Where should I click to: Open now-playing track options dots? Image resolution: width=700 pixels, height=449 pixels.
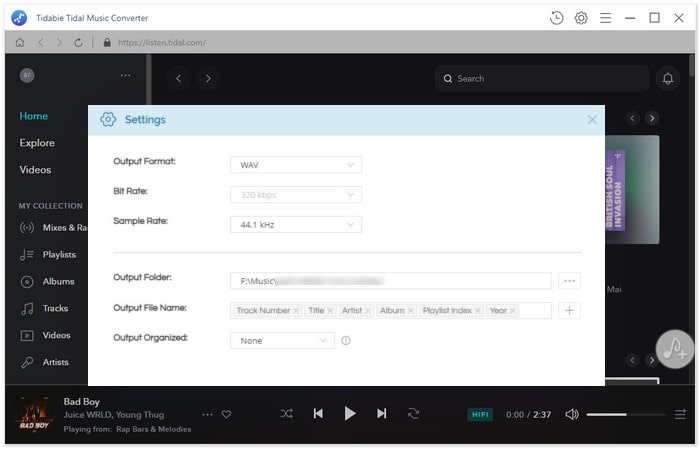207,415
